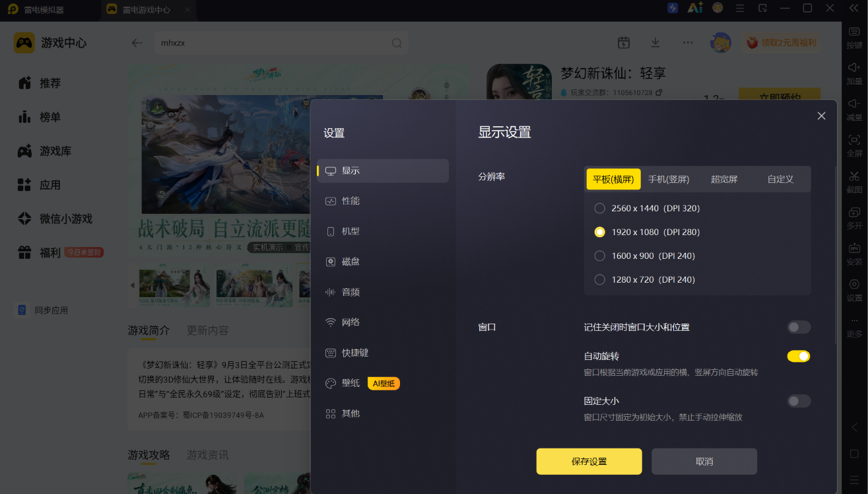This screenshot has width=868, height=494.
Task: Switch to the 游戏简介 tab
Action: [x=149, y=330]
